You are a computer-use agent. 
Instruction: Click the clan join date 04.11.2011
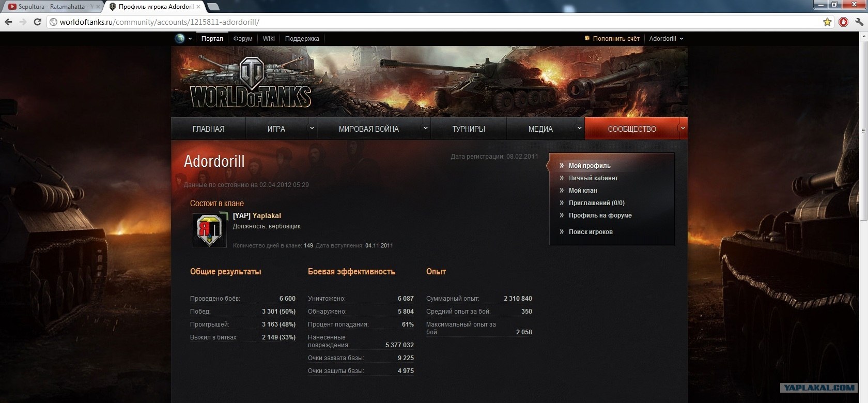(x=379, y=245)
